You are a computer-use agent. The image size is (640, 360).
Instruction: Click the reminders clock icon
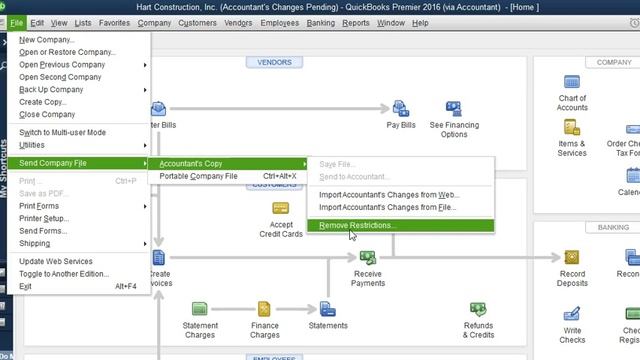click(635, 23)
